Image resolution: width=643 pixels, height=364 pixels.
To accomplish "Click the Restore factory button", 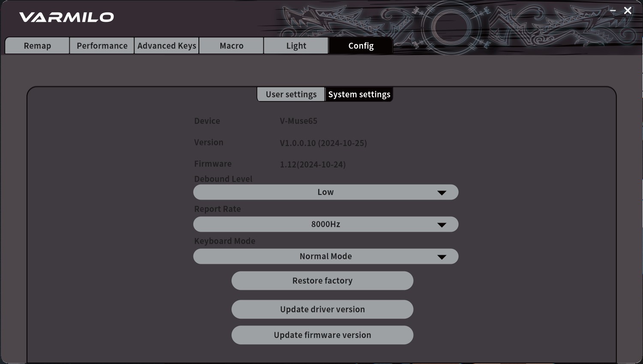I will point(322,281).
